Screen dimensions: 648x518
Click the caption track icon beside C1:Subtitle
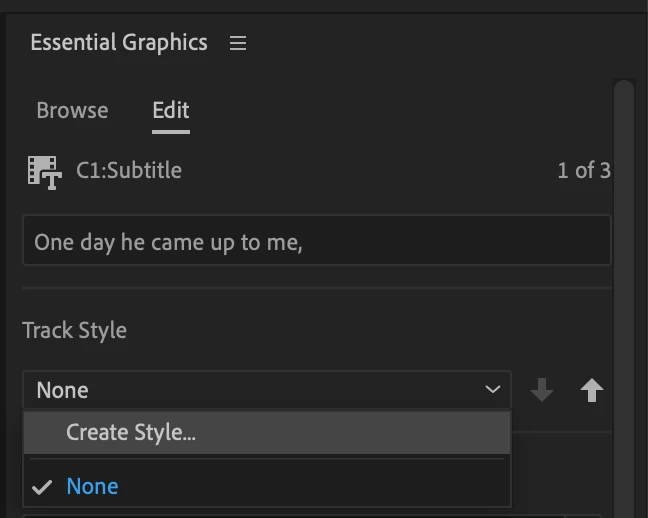(x=44, y=171)
